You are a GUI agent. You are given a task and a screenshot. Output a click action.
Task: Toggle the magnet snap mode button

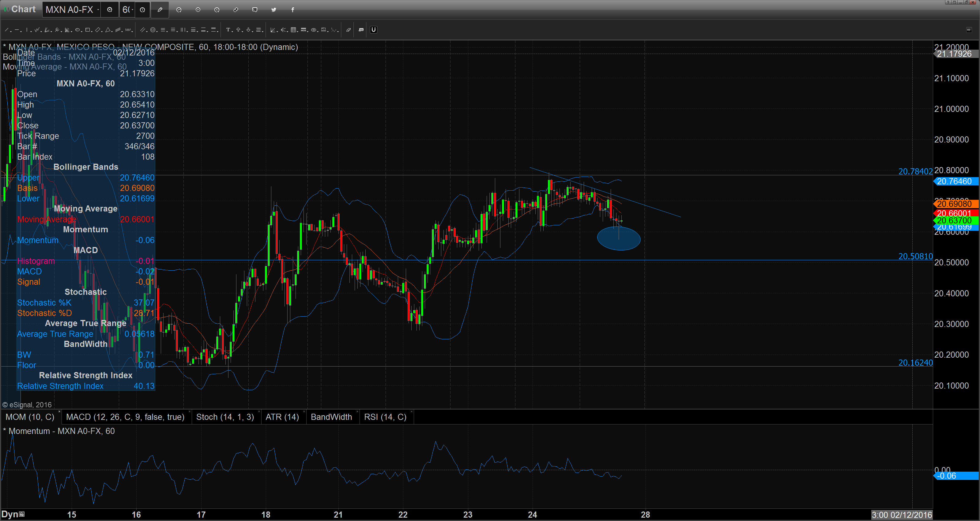click(374, 30)
